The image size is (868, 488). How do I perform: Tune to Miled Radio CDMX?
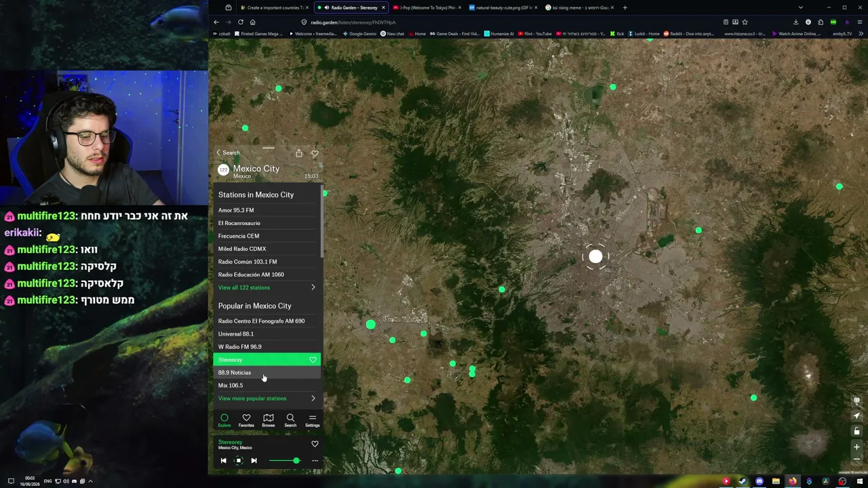[267, 249]
